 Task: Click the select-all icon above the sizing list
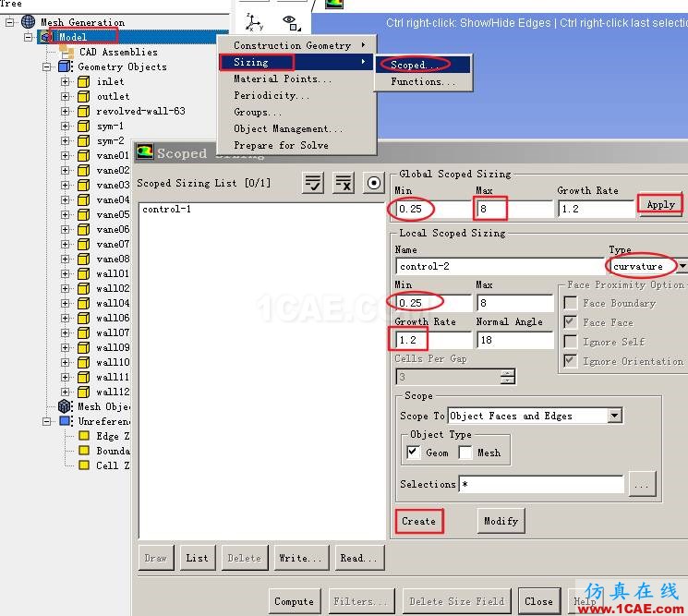click(x=313, y=183)
